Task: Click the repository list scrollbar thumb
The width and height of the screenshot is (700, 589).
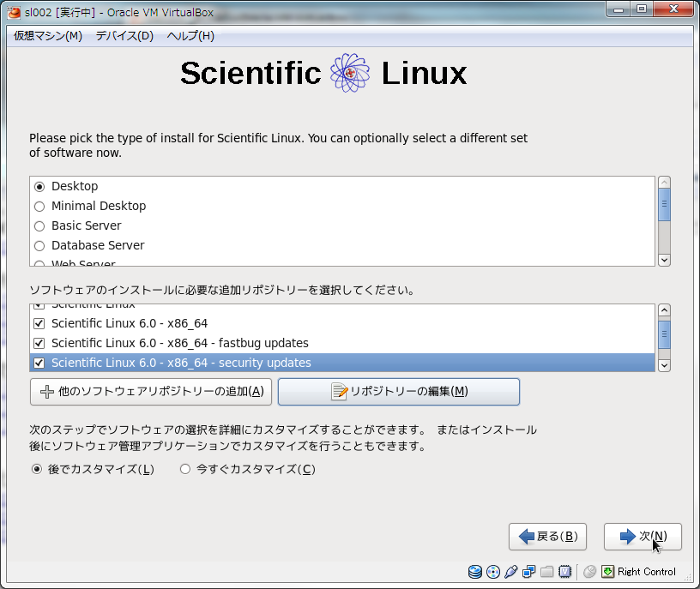Action: tap(664, 334)
